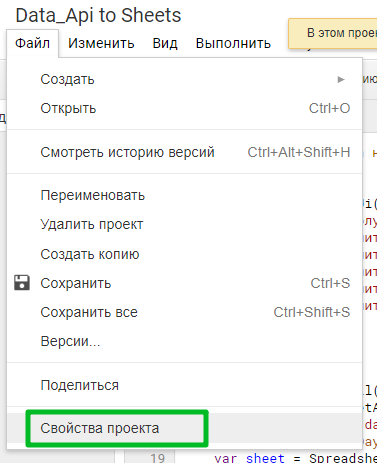Click the Data_Api to Sheets project title
Image resolution: width=377 pixels, height=463 pixels.
(98, 16)
